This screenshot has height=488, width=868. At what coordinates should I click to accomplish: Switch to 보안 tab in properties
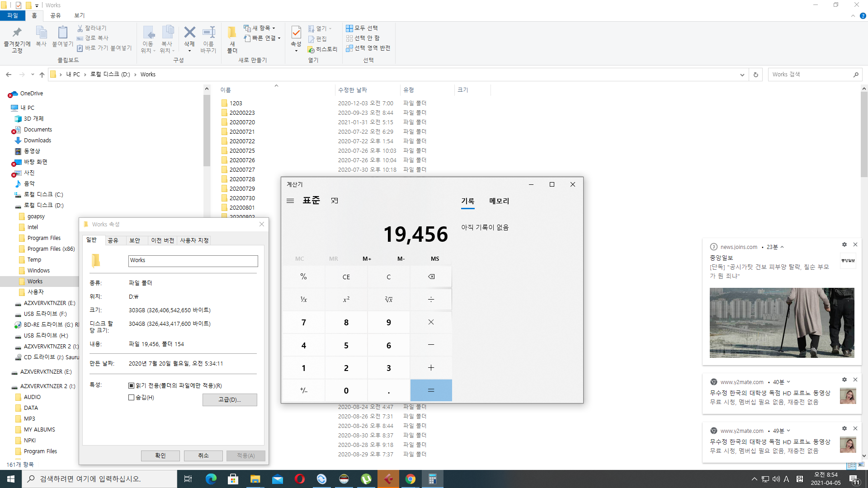(135, 240)
